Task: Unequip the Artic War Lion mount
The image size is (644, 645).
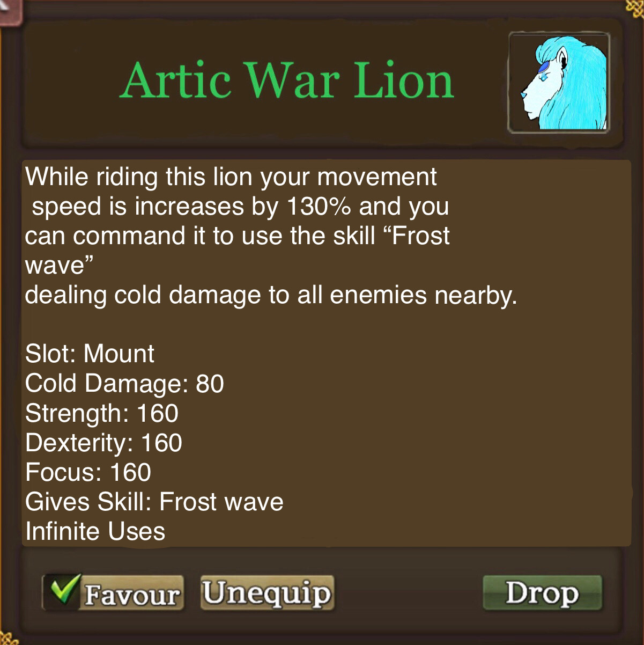Action: (268, 593)
